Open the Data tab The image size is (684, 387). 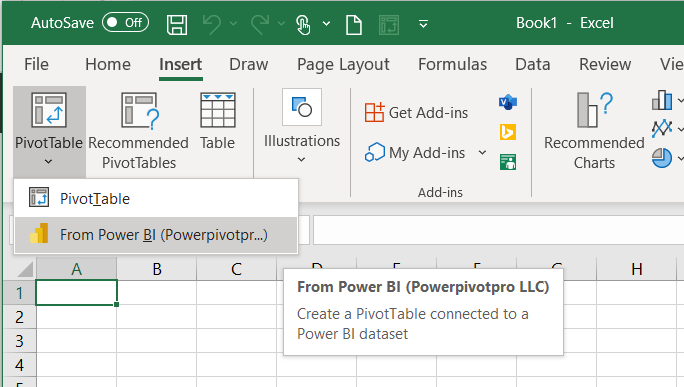click(x=533, y=65)
